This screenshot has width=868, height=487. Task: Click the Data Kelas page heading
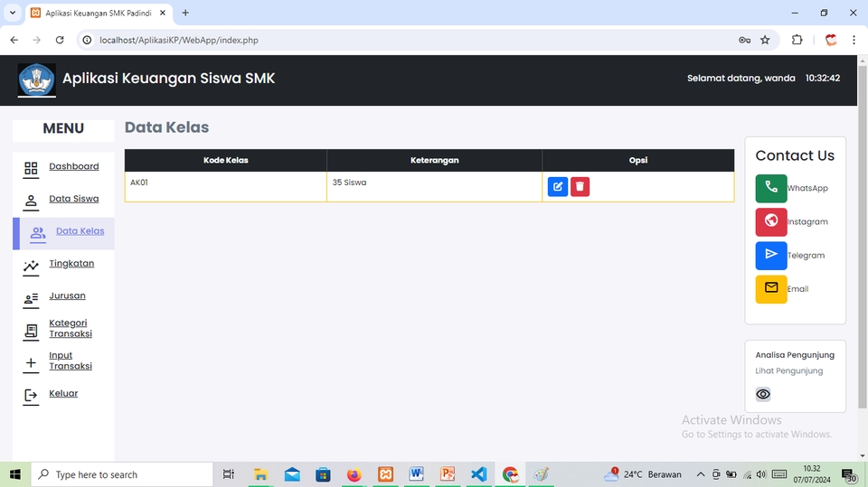coord(166,127)
